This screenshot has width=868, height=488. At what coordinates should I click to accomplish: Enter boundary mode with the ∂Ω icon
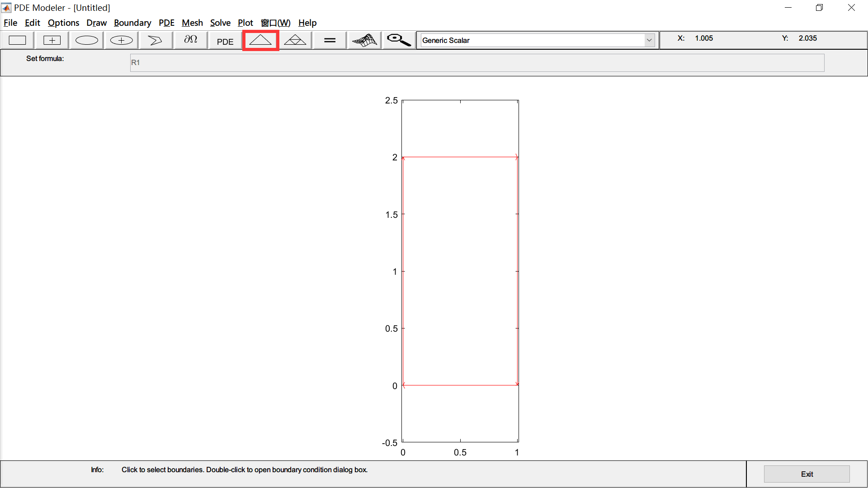point(190,40)
